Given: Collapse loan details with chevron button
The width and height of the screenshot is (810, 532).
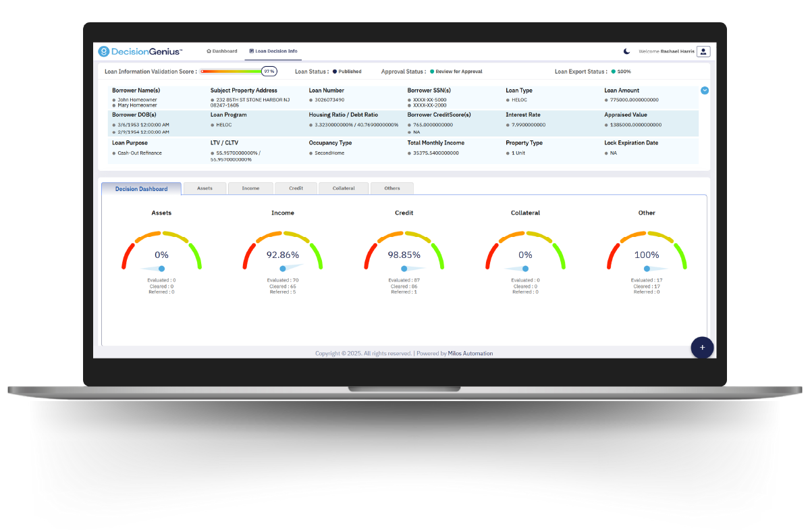Looking at the screenshot, I should pyautogui.click(x=705, y=90).
